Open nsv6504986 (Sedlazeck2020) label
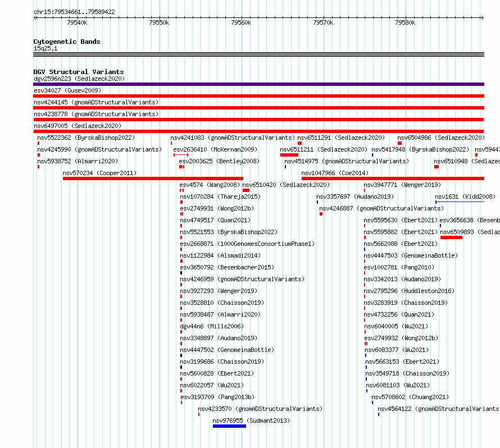The height and width of the screenshot is (448, 500). [441, 138]
